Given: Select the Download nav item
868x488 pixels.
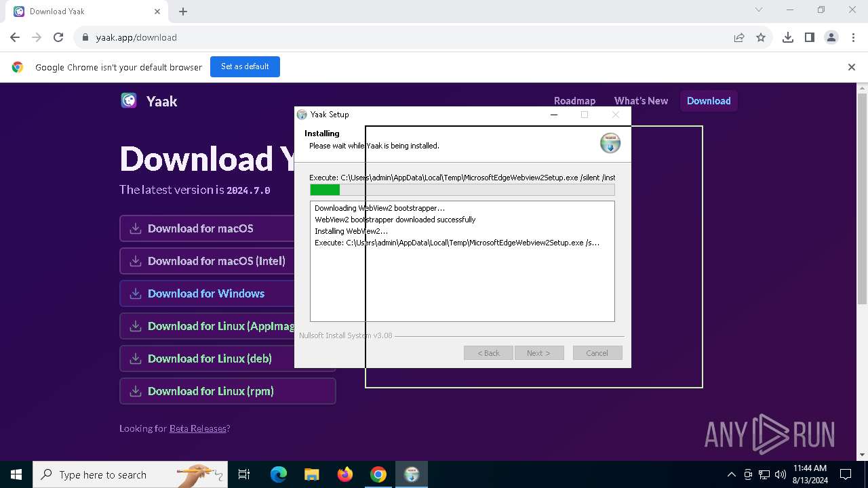Looking at the screenshot, I should [709, 100].
